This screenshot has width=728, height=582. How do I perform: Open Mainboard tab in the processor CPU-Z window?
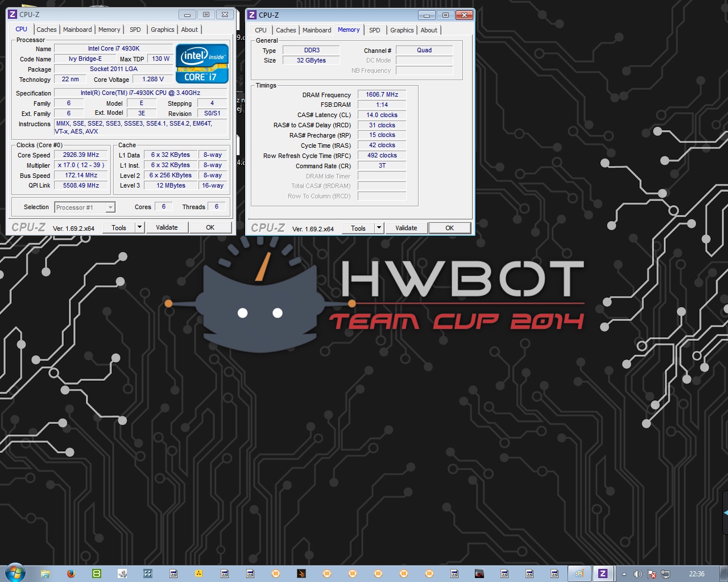77,30
